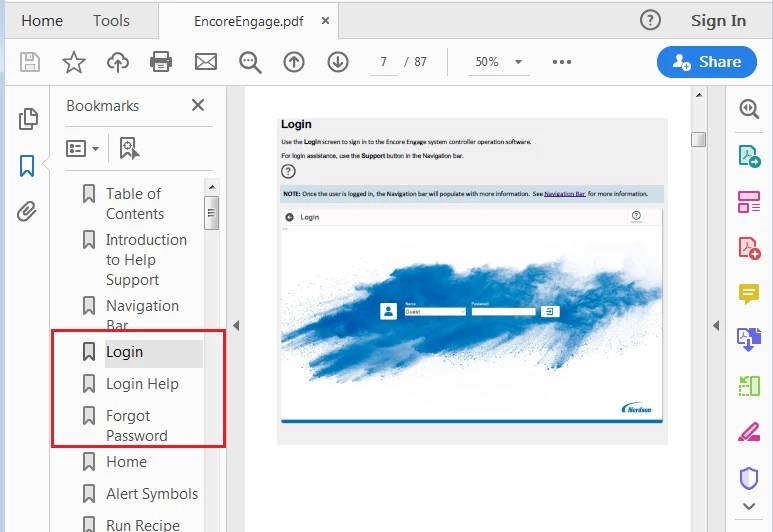Open bookmark options dropdown menu

point(82,148)
